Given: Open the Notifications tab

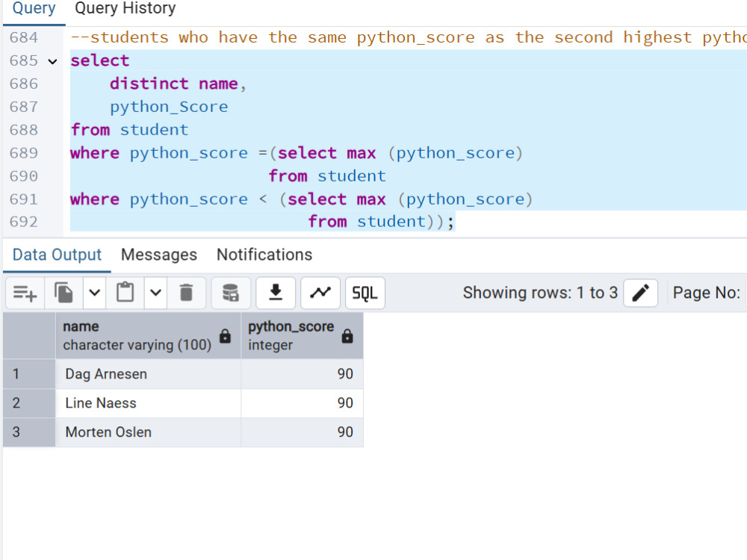Looking at the screenshot, I should pyautogui.click(x=264, y=255).
